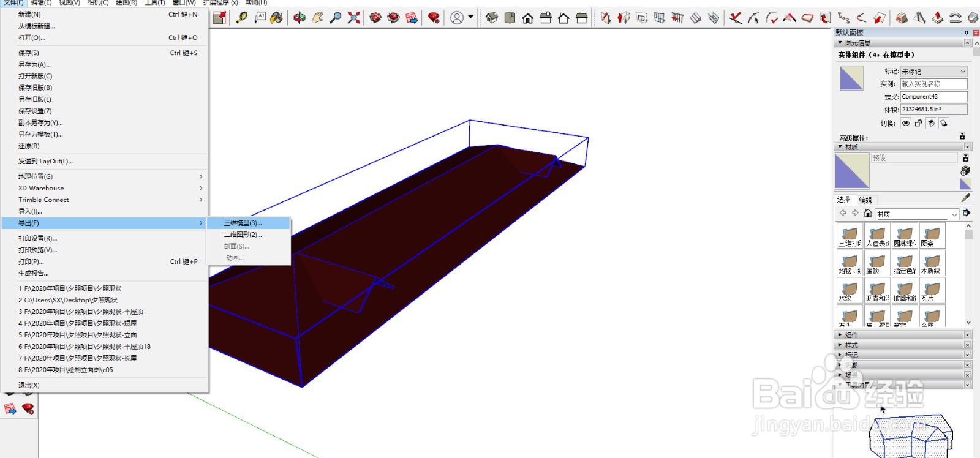Open the Extension Manager ruby gear icon
Image resolution: width=980 pixels, height=458 pixels.
(x=434, y=18)
